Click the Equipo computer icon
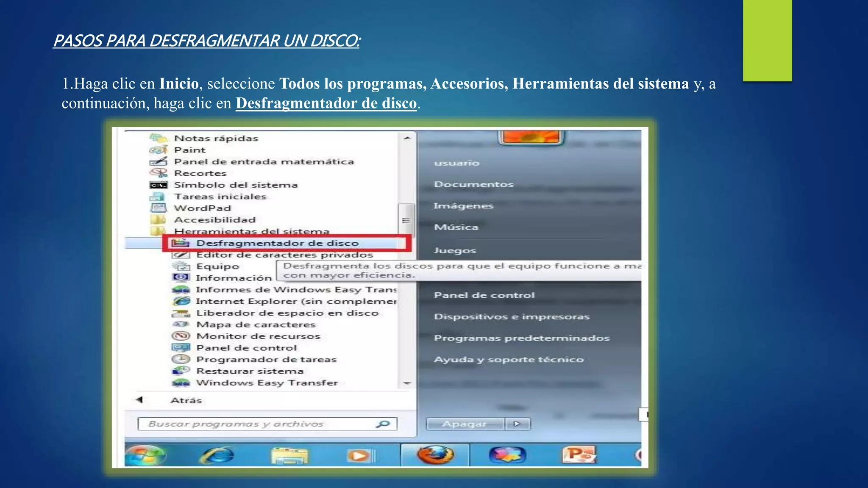Image resolution: width=868 pixels, height=488 pixels. (181, 266)
